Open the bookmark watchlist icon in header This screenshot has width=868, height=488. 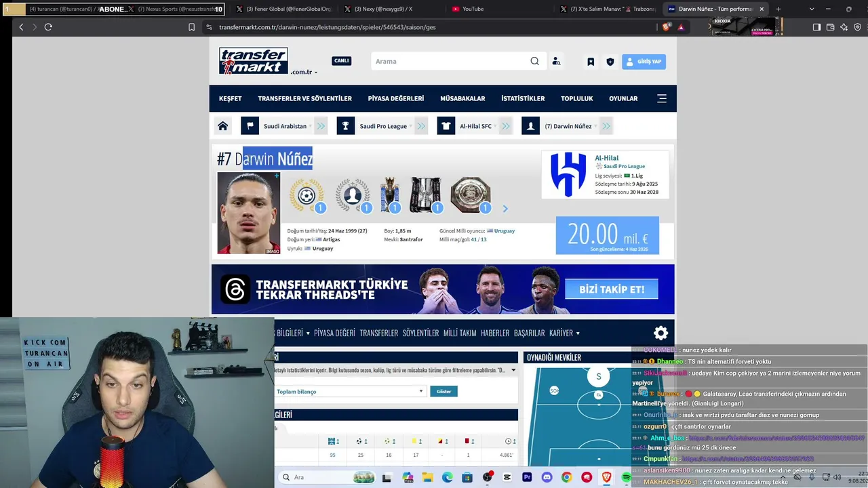[x=591, y=62]
